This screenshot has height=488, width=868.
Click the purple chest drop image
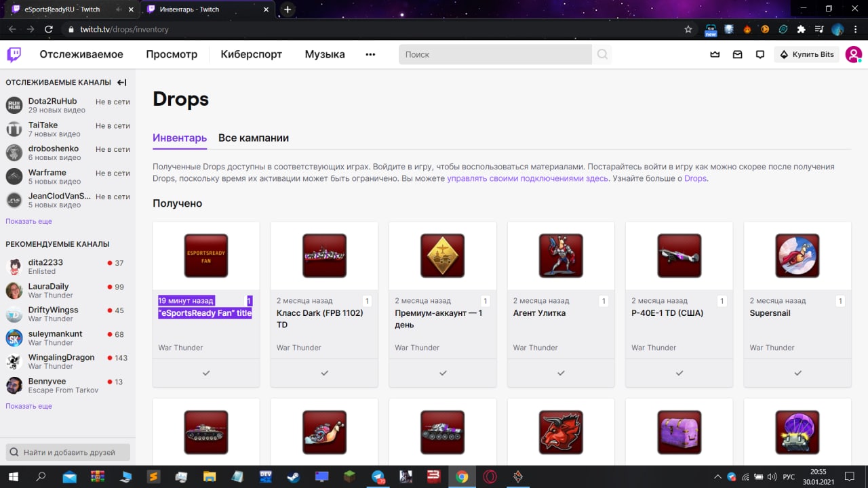point(679,432)
